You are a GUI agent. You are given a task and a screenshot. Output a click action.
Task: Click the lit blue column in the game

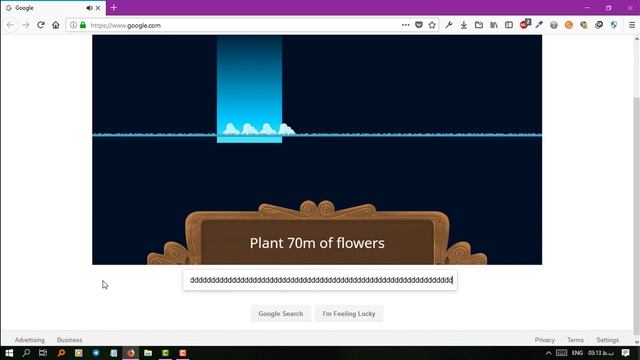[249, 89]
